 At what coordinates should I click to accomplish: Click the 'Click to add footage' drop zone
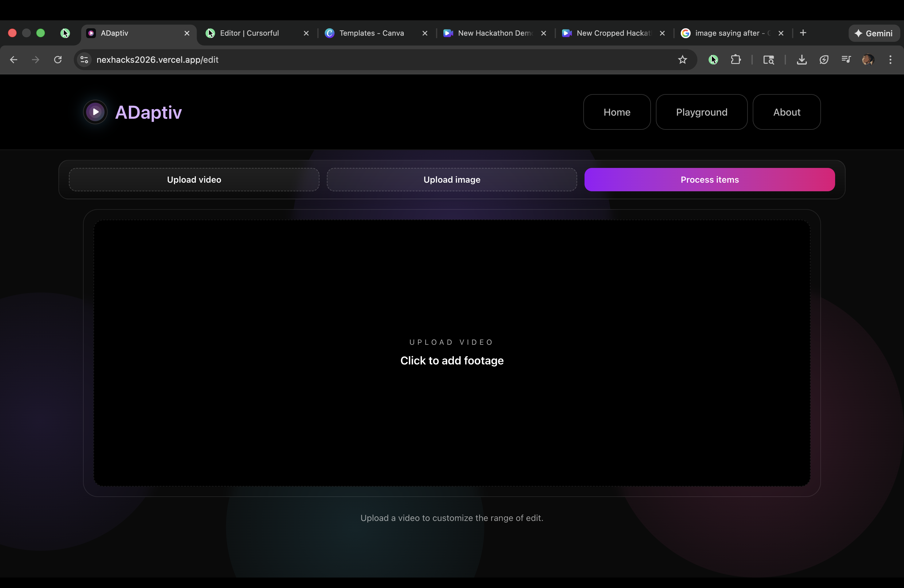(452, 353)
